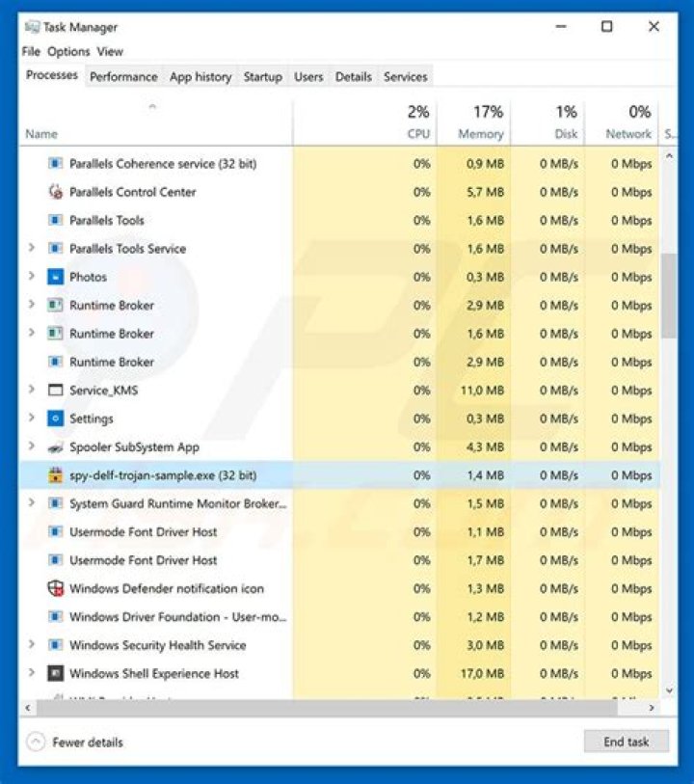Click the horizontal scroll right arrow

[x=651, y=708]
